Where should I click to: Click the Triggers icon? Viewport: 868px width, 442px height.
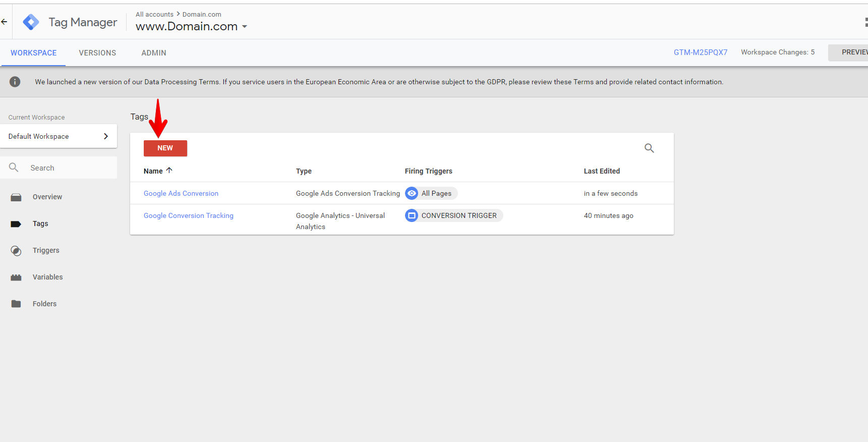(x=16, y=251)
